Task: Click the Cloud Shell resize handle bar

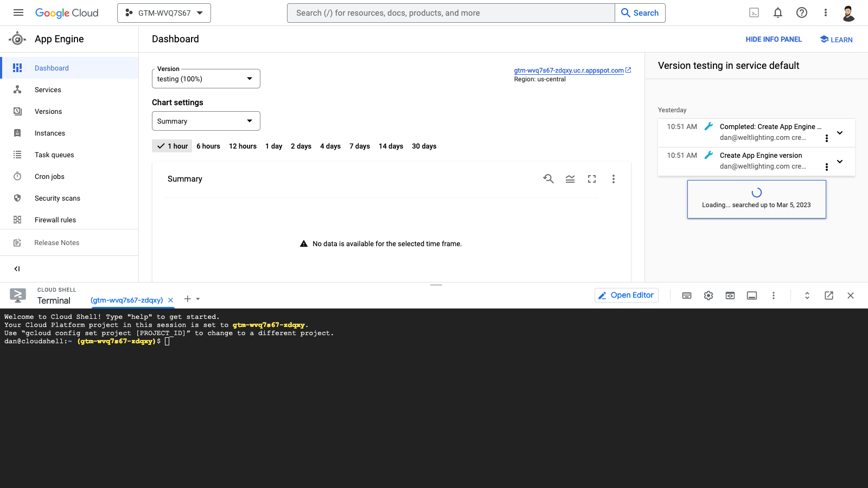Action: coord(436,285)
